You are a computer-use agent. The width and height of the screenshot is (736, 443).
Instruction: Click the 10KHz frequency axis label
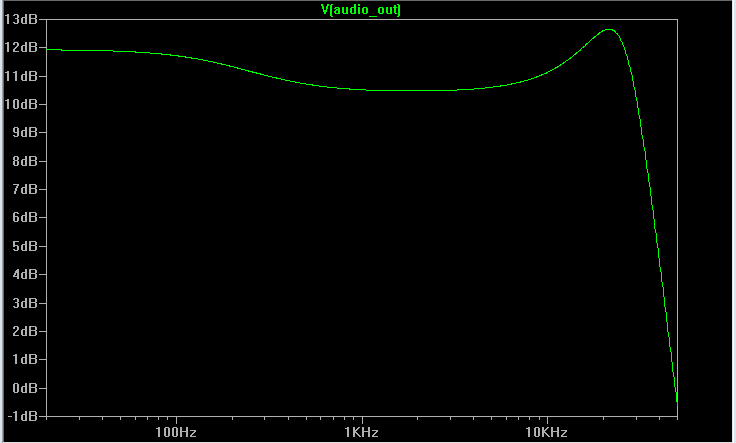[546, 433]
